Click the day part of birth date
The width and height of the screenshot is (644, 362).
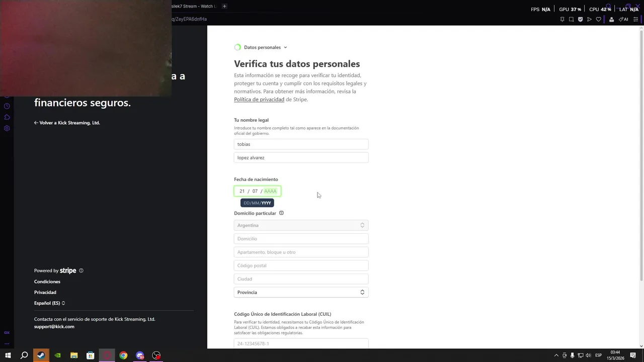pyautogui.click(x=242, y=191)
